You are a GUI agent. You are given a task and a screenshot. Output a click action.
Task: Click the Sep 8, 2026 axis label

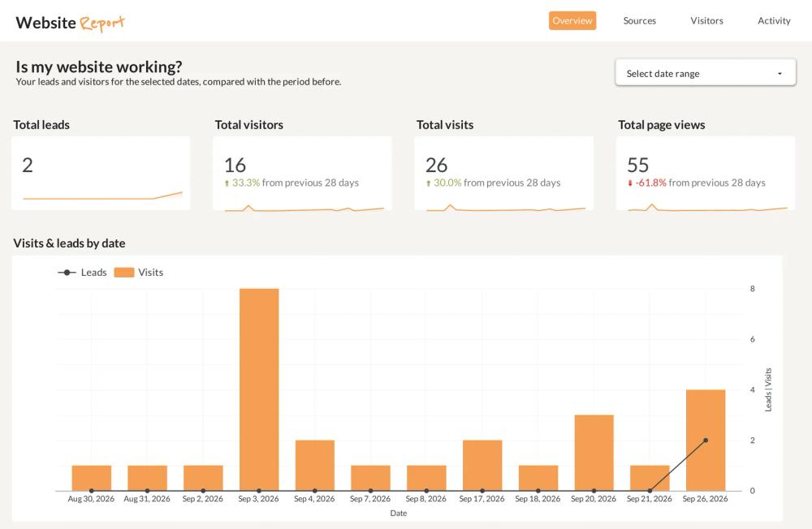click(426, 499)
